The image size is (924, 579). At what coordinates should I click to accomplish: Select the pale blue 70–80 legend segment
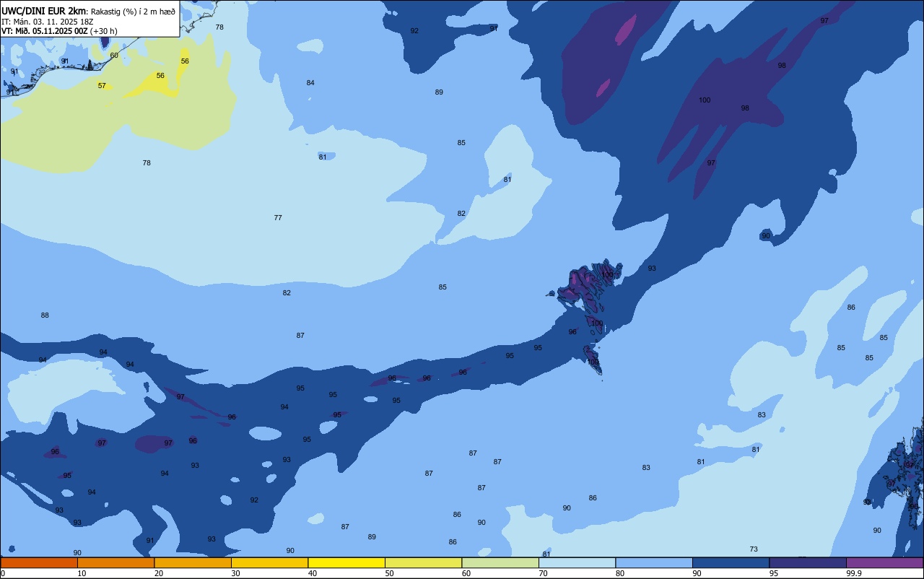tap(577, 562)
